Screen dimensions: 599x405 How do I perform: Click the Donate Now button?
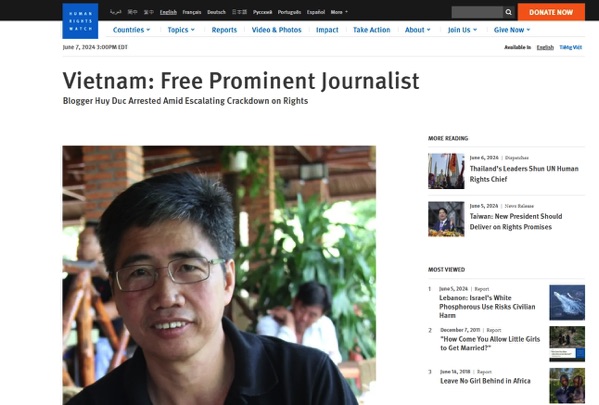pos(551,12)
